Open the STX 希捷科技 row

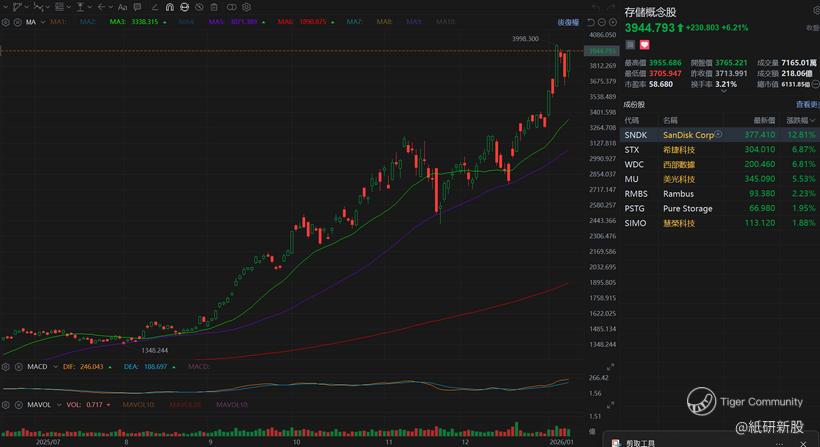tap(720, 150)
